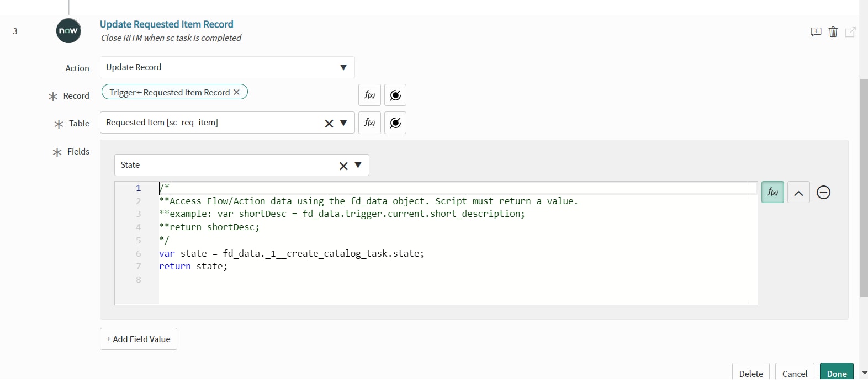The height and width of the screenshot is (388, 868).
Task: Click the script fx button beside Record
Action: coord(369,95)
